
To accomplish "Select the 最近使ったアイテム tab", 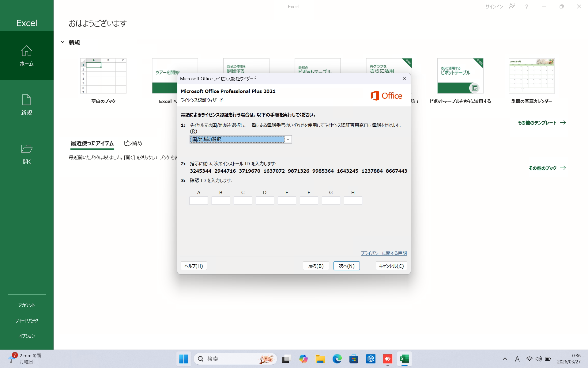I will pos(92,143).
